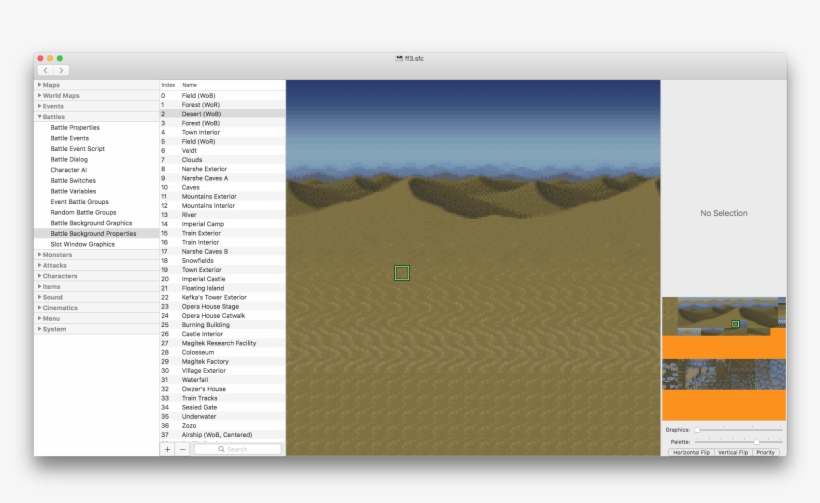Open Battle Background Graphics

coord(91,223)
